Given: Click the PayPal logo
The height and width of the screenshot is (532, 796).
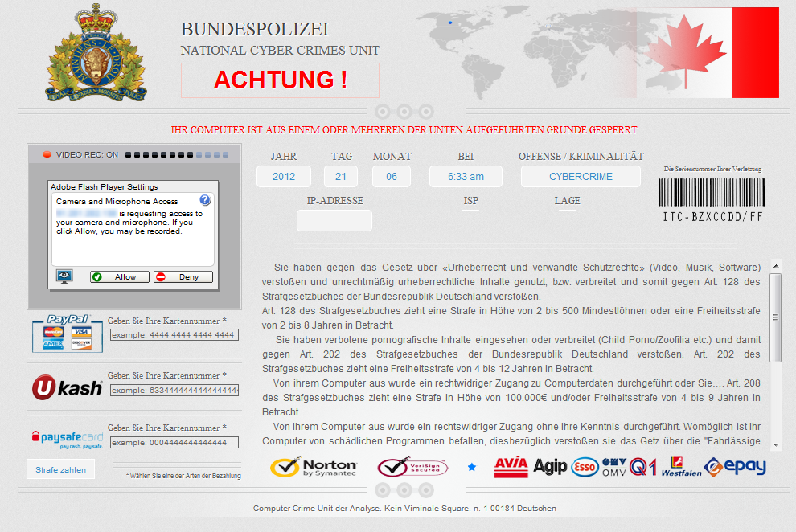Looking at the screenshot, I should pos(68,319).
